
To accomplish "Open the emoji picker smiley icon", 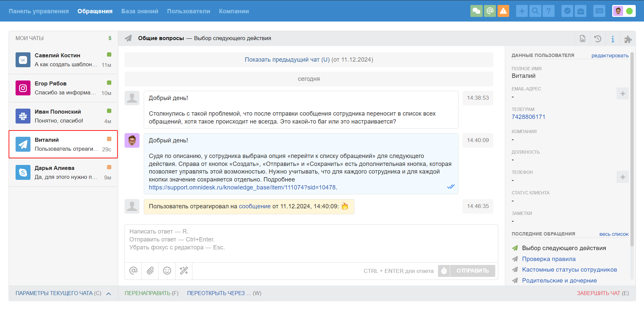I will click(167, 271).
